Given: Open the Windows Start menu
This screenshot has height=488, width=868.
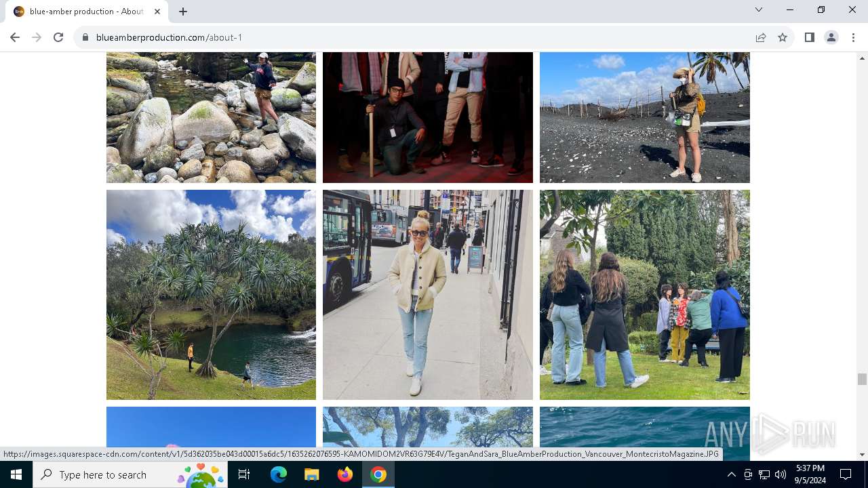Looking at the screenshot, I should point(16,474).
